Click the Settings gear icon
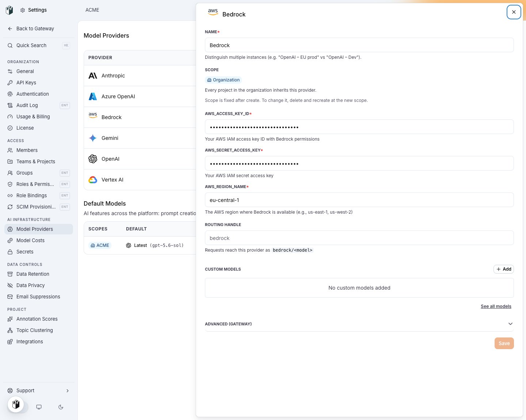Viewport: 526px width, 420px height. tap(23, 10)
